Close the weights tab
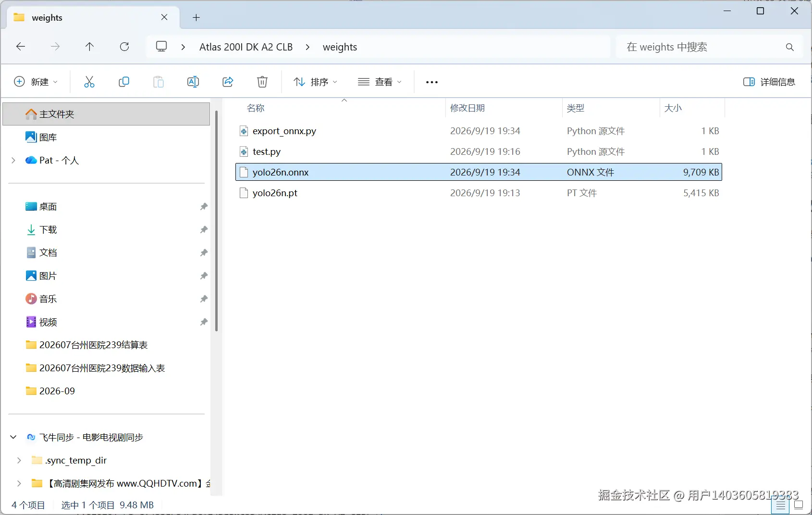 point(164,17)
